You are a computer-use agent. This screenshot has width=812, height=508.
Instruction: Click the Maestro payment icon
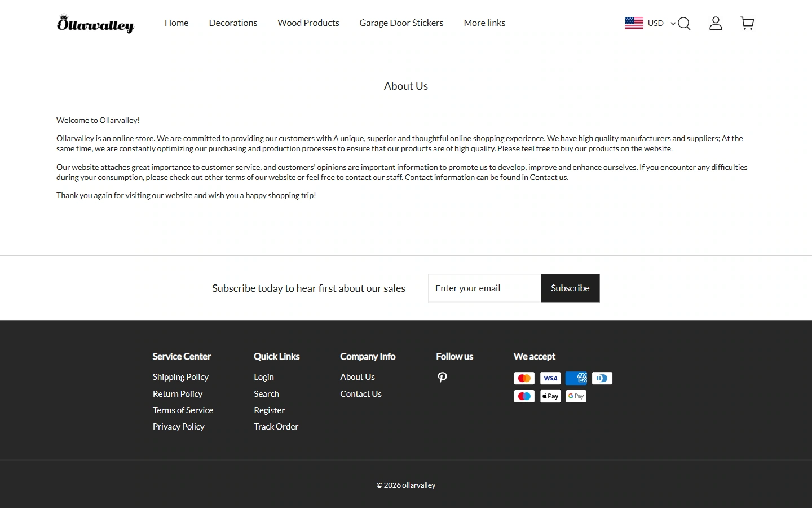[x=524, y=396]
